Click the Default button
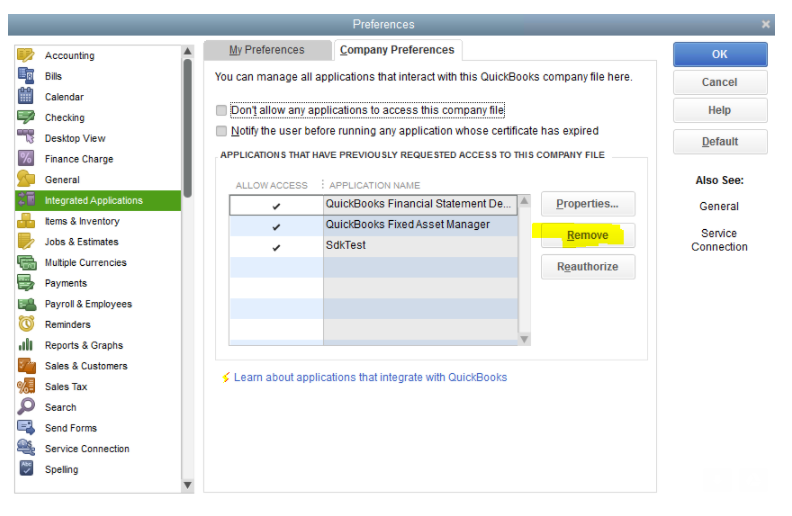 (720, 141)
